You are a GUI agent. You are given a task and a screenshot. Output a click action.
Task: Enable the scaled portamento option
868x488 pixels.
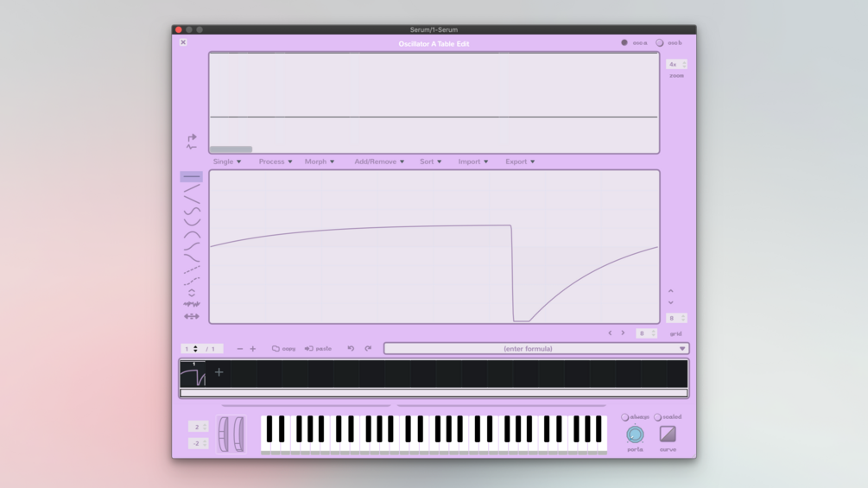pyautogui.click(x=657, y=417)
